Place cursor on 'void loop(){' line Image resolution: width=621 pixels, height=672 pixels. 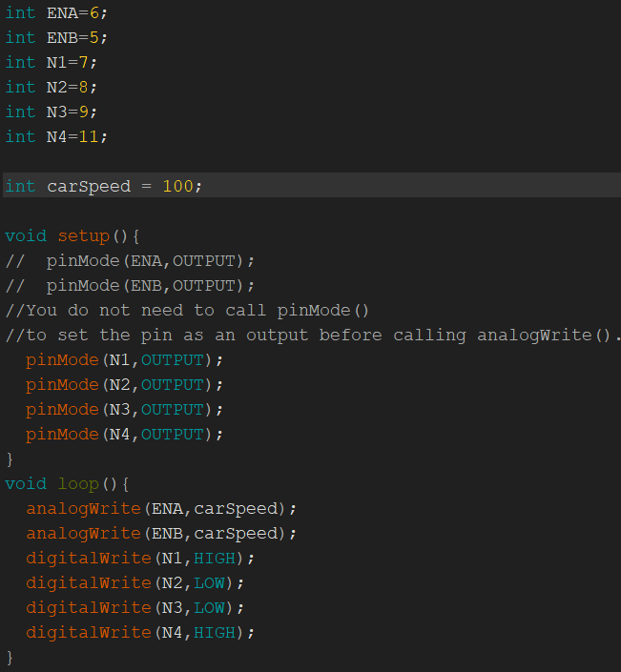tap(67, 484)
